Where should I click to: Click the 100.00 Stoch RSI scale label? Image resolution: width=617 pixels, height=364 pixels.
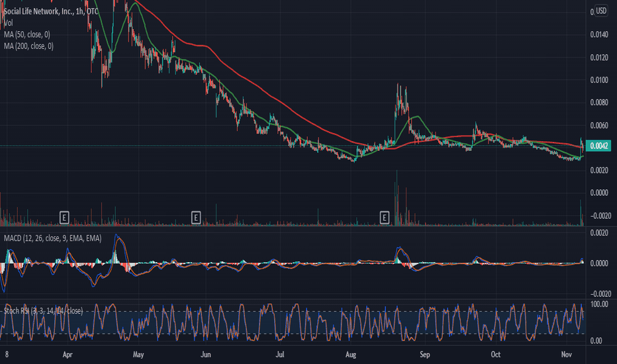point(599,304)
